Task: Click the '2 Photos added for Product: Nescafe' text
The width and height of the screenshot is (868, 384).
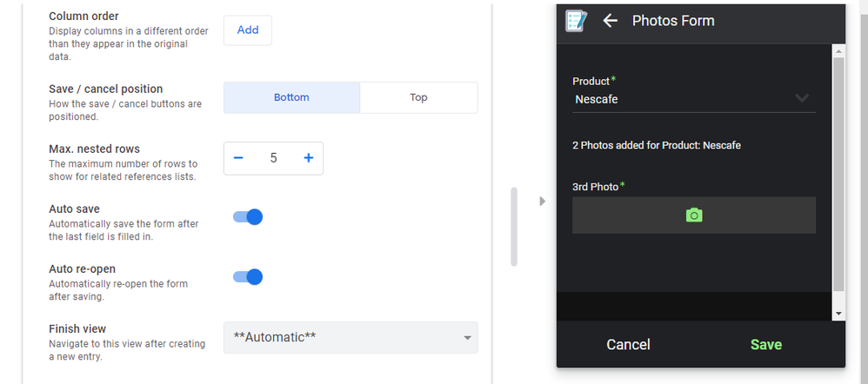Action: pyautogui.click(x=657, y=146)
